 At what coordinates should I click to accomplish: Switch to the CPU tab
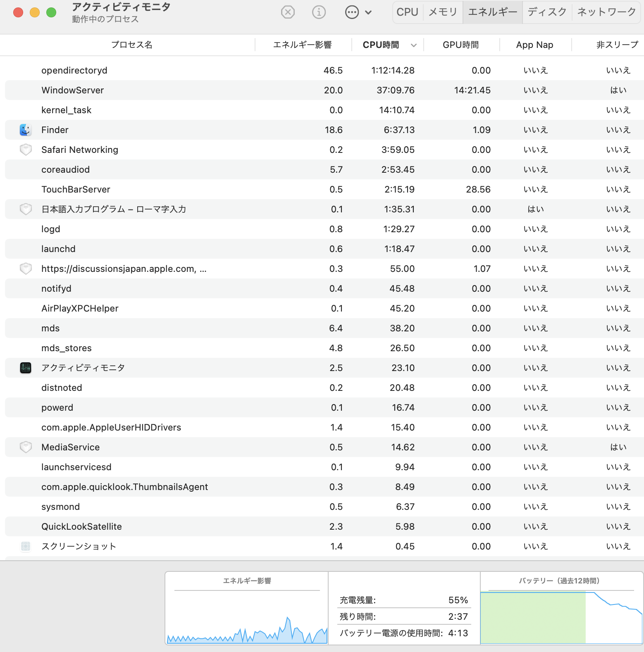[408, 12]
